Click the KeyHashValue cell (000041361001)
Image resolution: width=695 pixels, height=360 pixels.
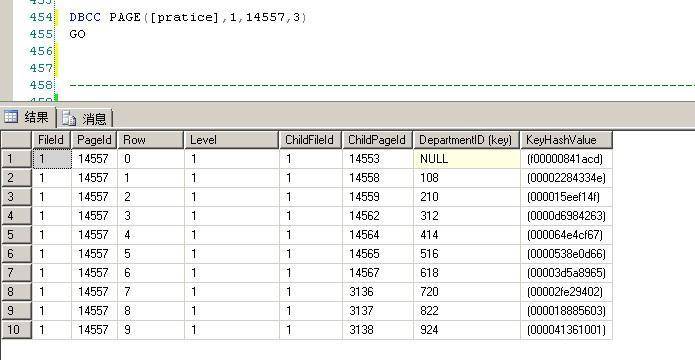(x=566, y=330)
